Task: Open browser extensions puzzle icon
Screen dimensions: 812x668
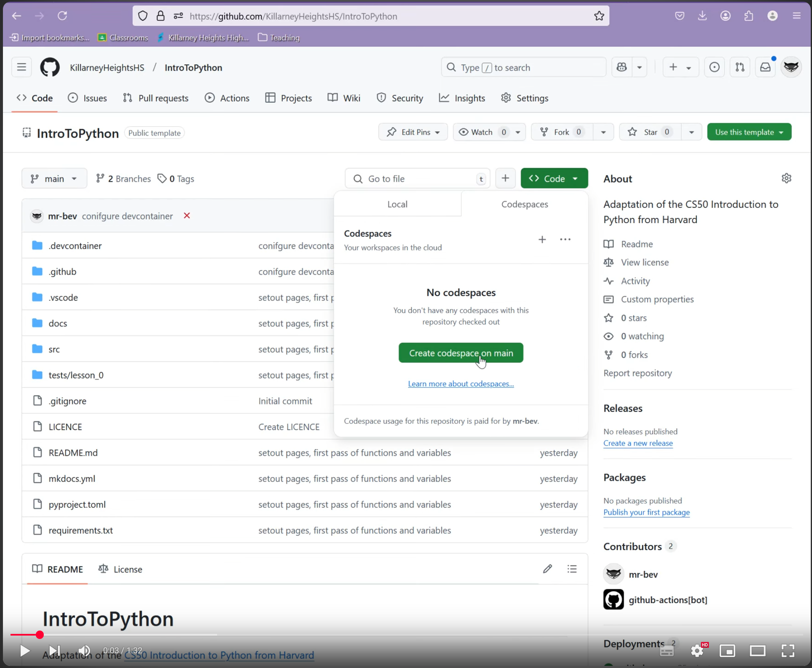Action: coord(748,16)
